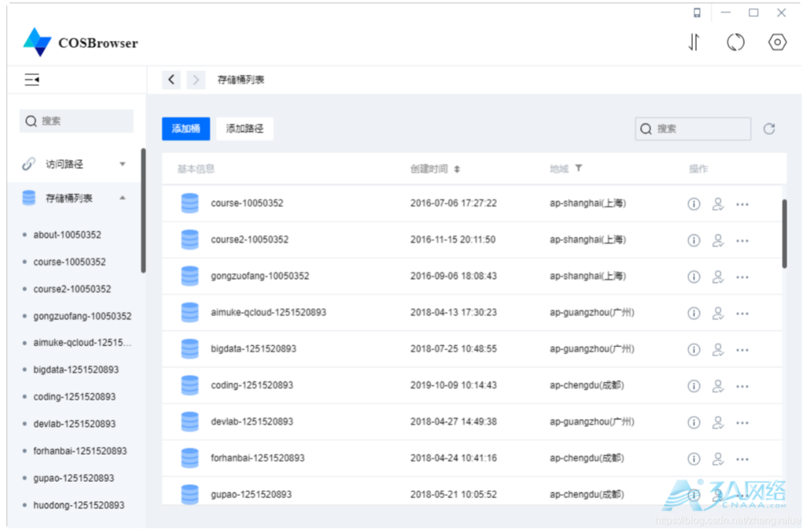Click devlab-1251520893 name in table
Image resolution: width=807 pixels, height=532 pixels.
[x=251, y=422]
